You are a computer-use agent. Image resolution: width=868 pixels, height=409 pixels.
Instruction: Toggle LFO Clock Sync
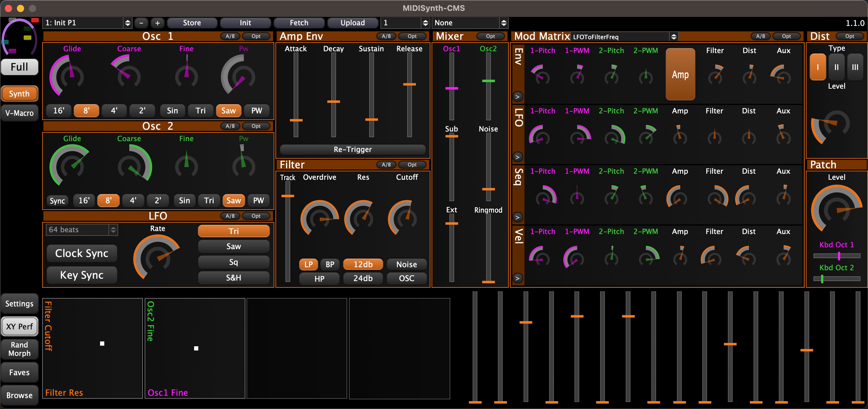pos(82,253)
